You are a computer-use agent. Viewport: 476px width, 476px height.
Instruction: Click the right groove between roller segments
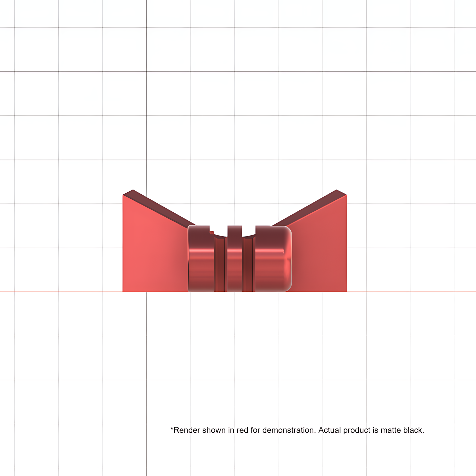(x=248, y=264)
